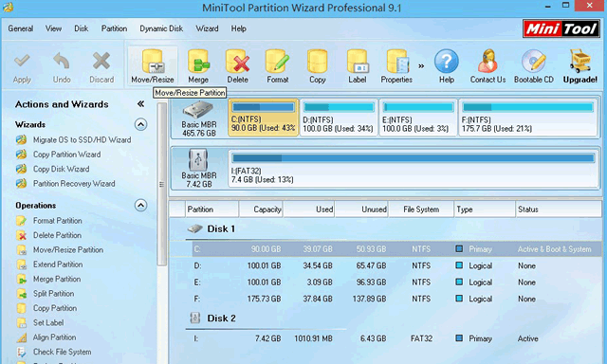Open the Dynamic Disk menu
This screenshot has width=607, height=364.
pyautogui.click(x=161, y=28)
